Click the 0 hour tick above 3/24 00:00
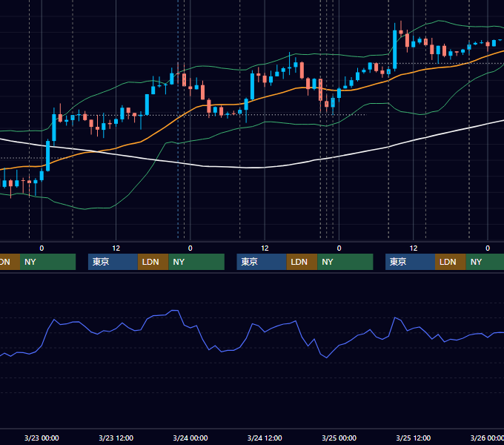 click(x=190, y=248)
